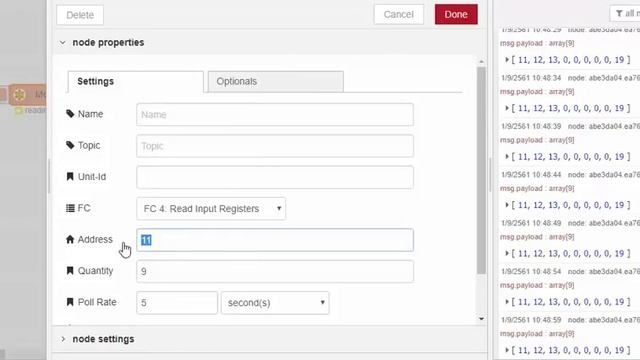The image size is (640, 360).
Task: Open the Poll Rate unit dropdown
Action: 275,303
